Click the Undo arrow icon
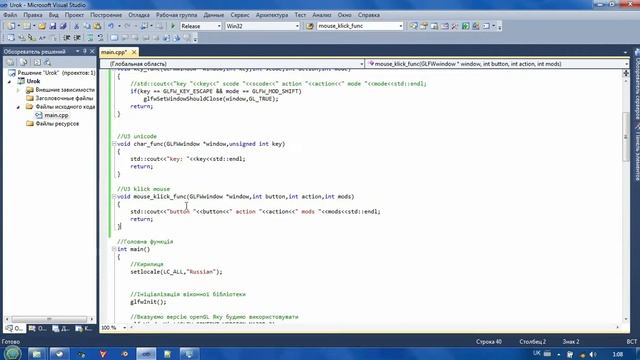The width and height of the screenshot is (640, 360). pos(111,26)
